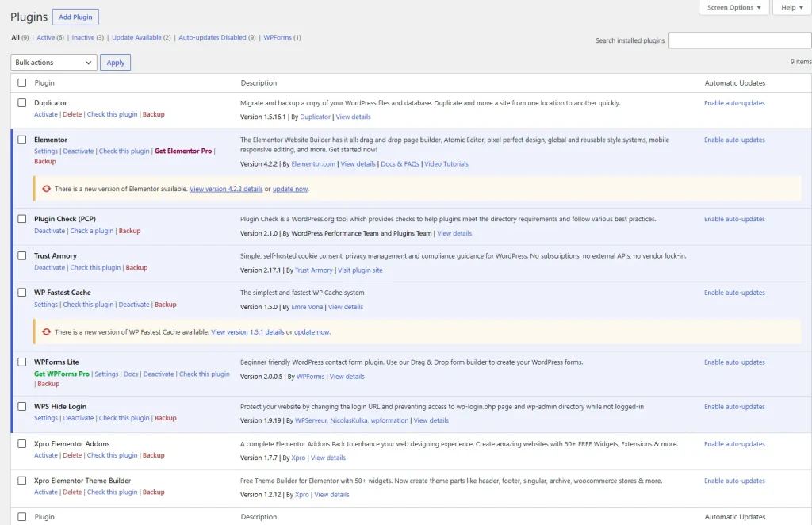Screen dimensions: 812x525
Task: Open Emre Vona author link
Action: 307,307
